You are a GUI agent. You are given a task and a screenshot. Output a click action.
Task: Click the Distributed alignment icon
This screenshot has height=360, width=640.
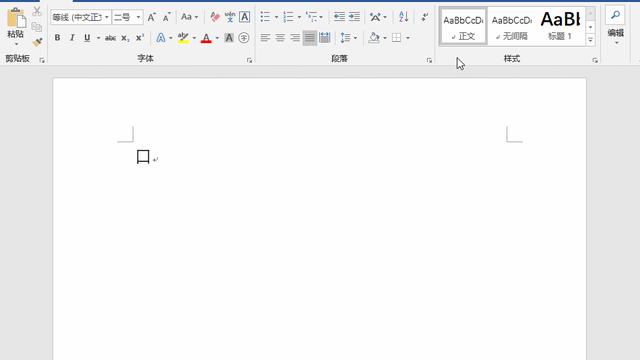point(325,38)
